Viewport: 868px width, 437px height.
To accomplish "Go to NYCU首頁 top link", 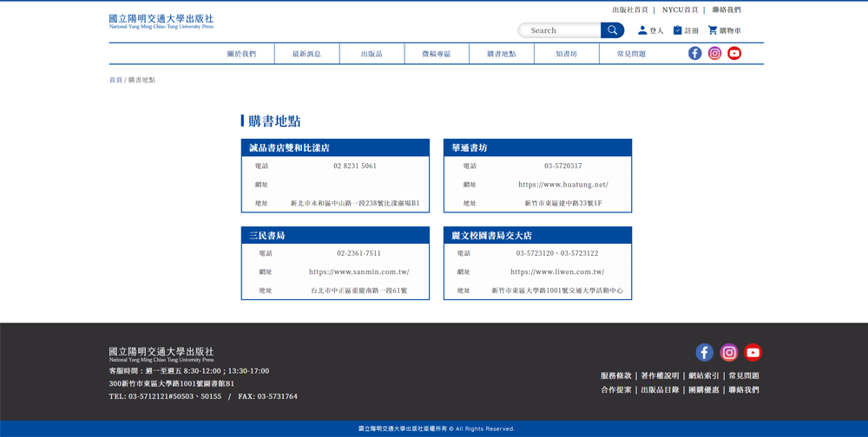I will coord(681,10).
